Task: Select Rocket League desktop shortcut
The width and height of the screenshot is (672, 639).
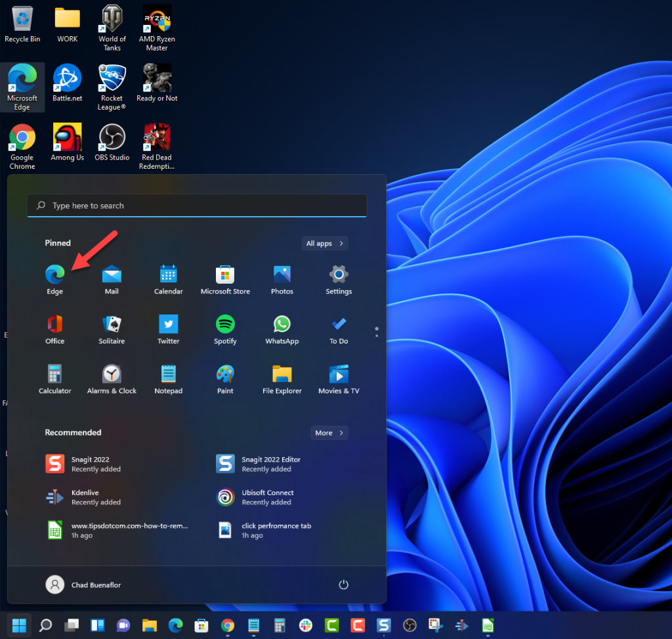Action: (x=112, y=87)
